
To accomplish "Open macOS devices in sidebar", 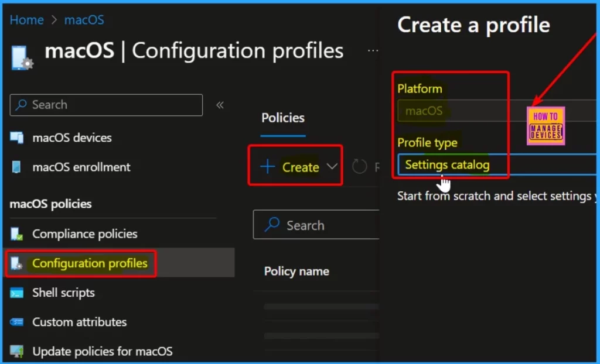I will point(72,138).
